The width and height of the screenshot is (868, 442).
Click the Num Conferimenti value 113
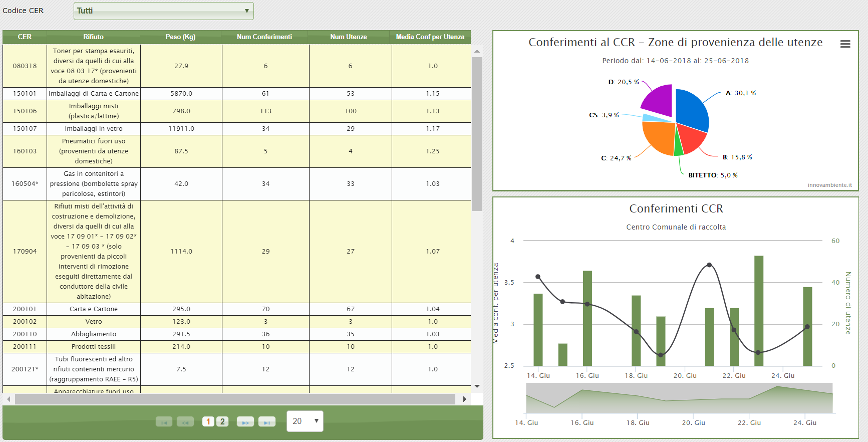[265, 111]
